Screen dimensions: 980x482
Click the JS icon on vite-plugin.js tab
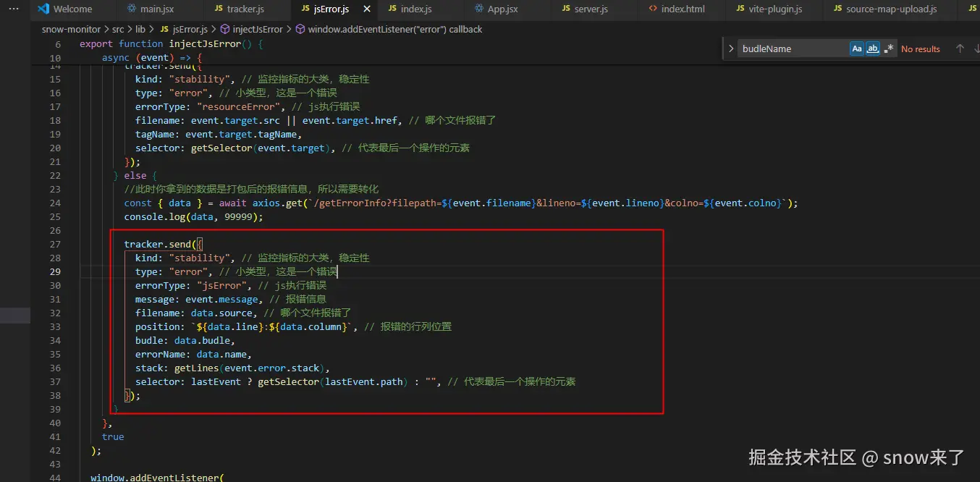click(741, 9)
